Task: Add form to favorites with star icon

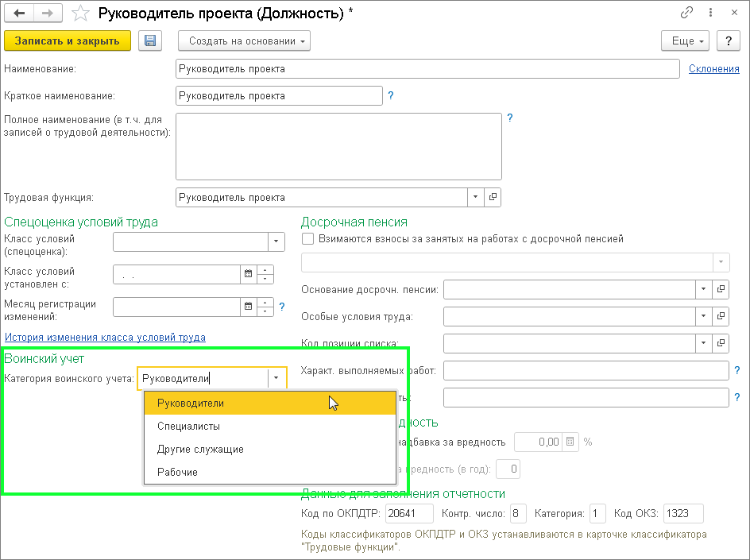Action: (79, 14)
